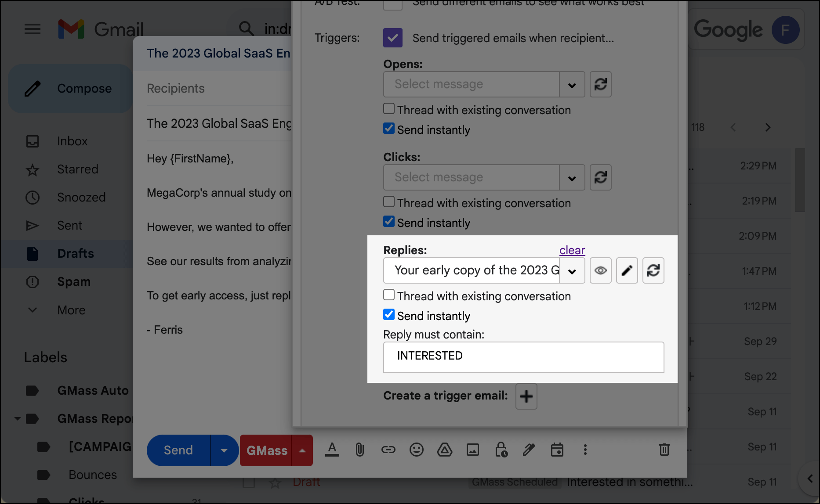Open the [CAMPAIGNS] label
This screenshot has width=820, height=504.
[100, 447]
